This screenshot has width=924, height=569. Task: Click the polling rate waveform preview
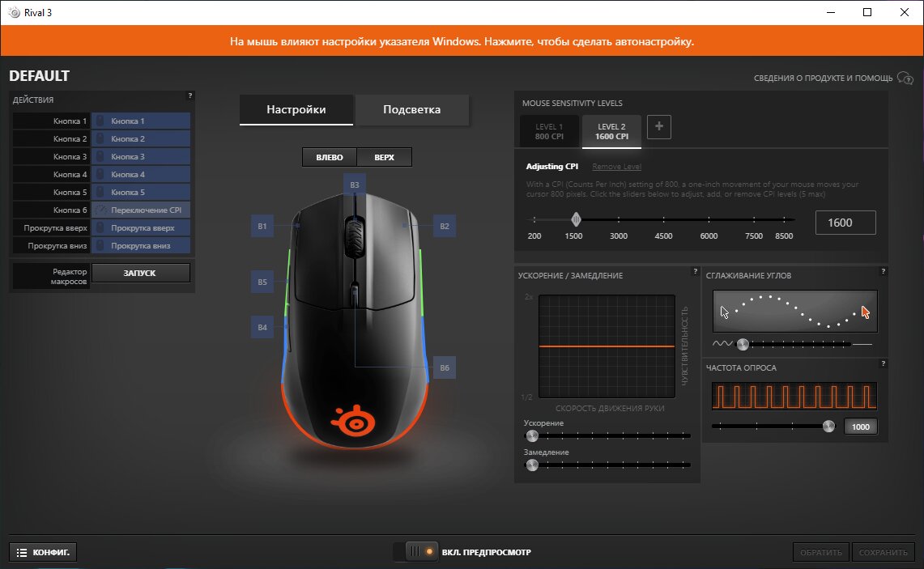794,396
